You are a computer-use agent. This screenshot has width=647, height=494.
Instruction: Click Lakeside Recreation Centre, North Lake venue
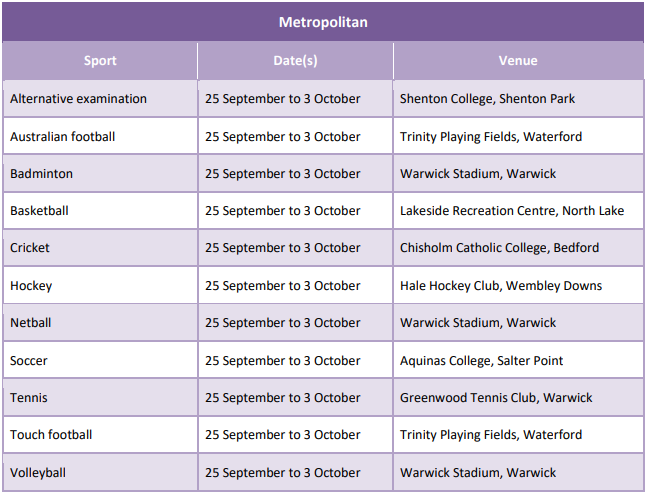(x=512, y=211)
